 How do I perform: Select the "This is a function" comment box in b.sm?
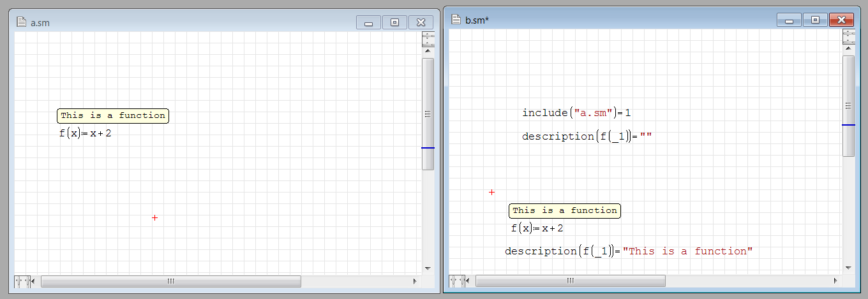[x=565, y=210]
